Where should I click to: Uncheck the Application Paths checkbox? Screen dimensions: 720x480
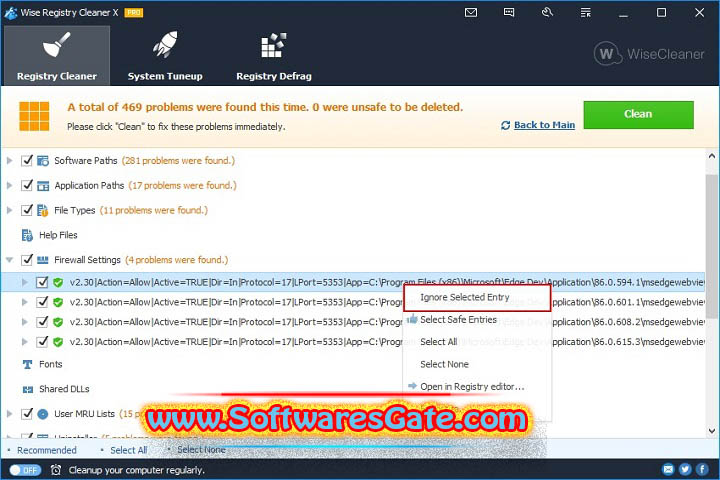pos(27,185)
